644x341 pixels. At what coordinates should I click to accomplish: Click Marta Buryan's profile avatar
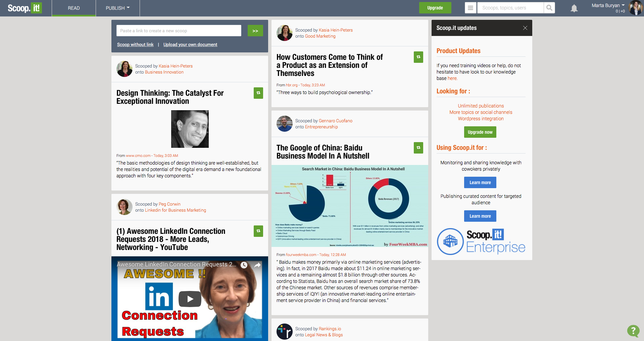pyautogui.click(x=635, y=8)
